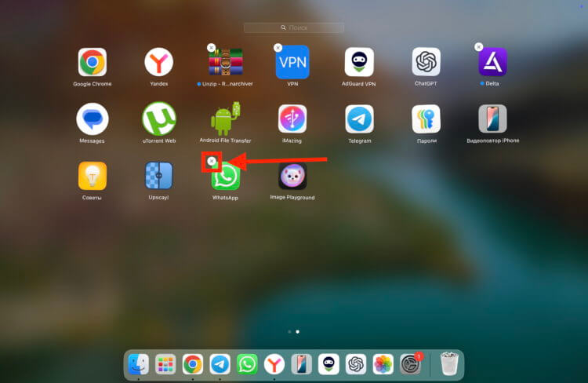Image resolution: width=588 pixels, height=383 pixels.
Task: Launch Видеоповтор iPhone mirroring app in grid
Action: click(493, 119)
